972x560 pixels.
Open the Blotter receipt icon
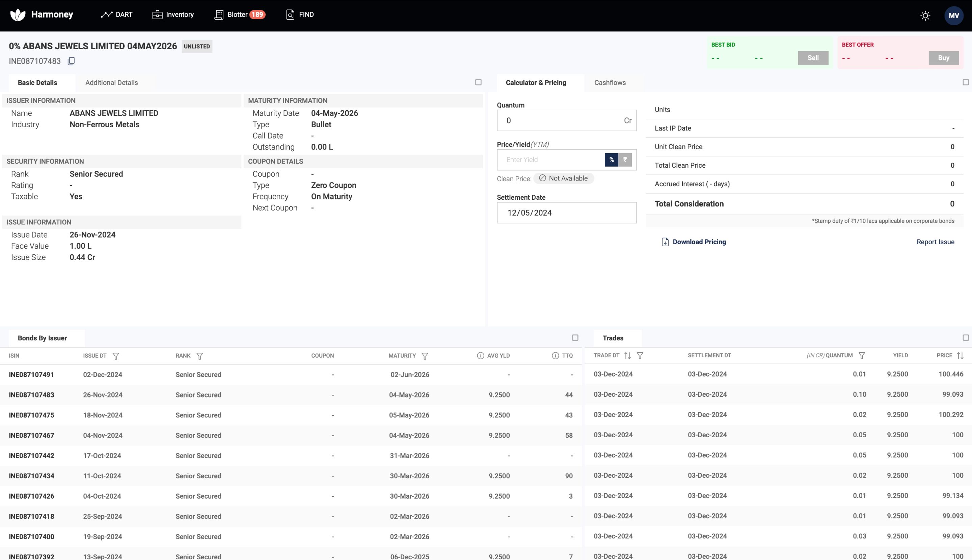pyautogui.click(x=219, y=15)
